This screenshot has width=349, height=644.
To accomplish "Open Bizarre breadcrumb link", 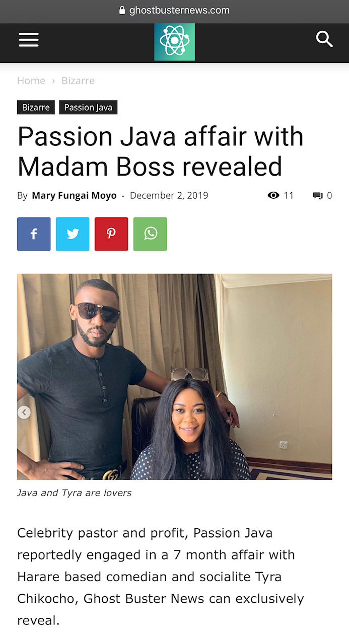I will tap(78, 80).
